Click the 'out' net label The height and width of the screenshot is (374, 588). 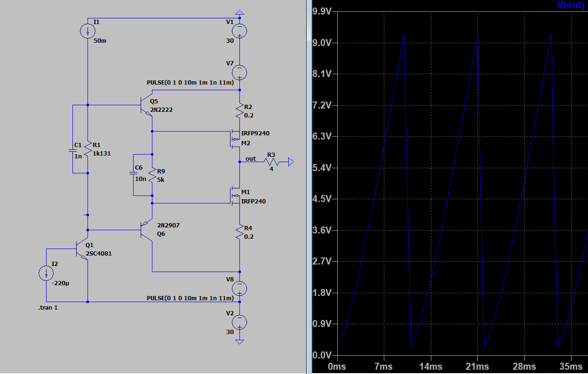(251, 158)
